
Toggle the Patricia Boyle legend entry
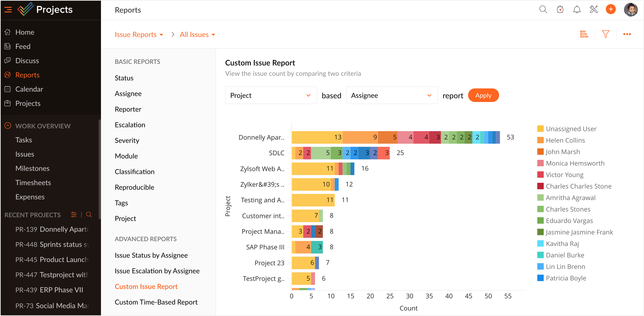coord(566,278)
